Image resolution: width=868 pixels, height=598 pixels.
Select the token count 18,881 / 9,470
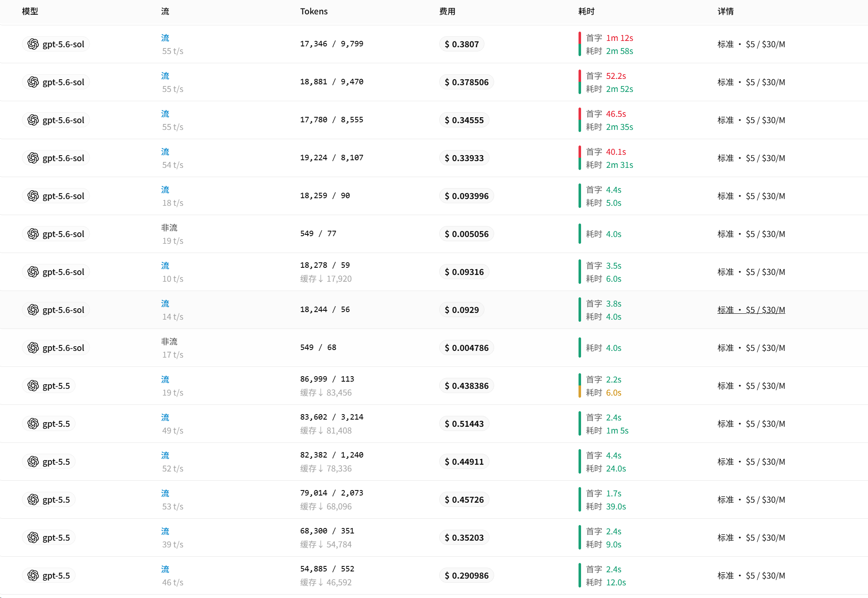332,82
